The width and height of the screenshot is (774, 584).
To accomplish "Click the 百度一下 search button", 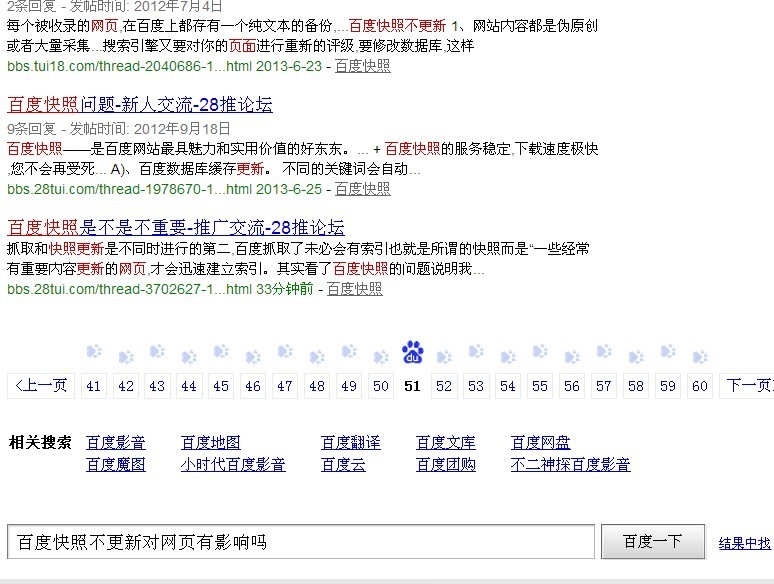I will 653,542.
